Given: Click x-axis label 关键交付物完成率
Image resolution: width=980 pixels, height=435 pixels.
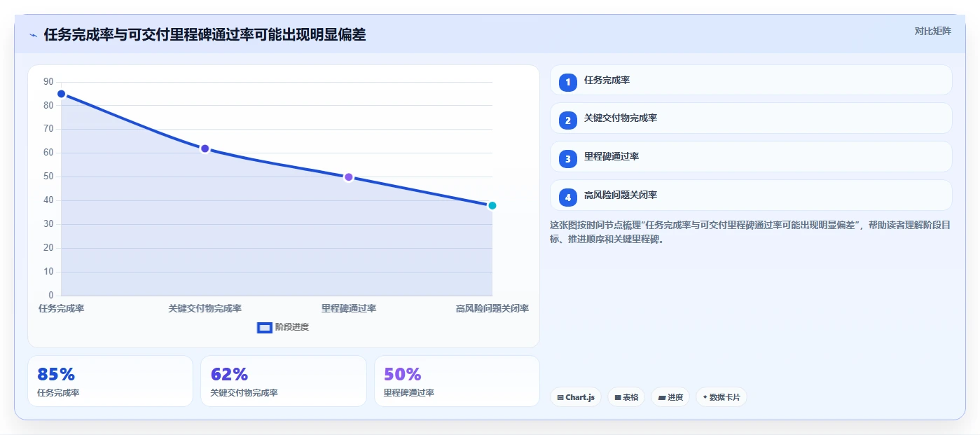Looking at the screenshot, I should [205, 308].
